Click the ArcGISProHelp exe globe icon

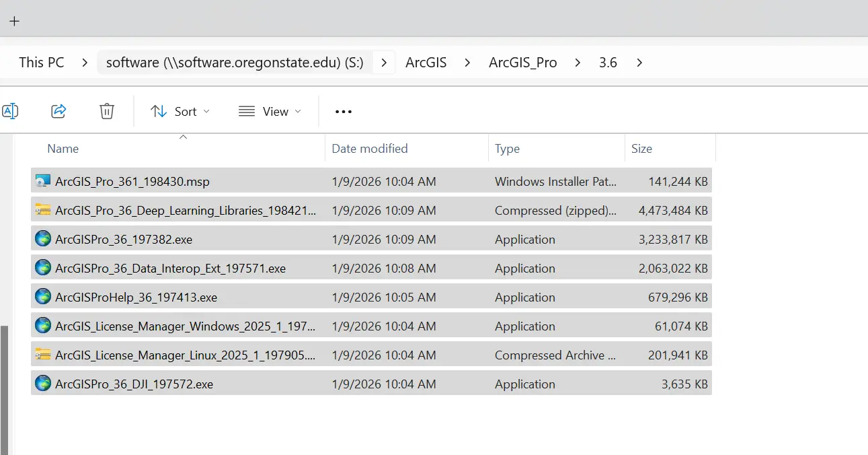43,297
